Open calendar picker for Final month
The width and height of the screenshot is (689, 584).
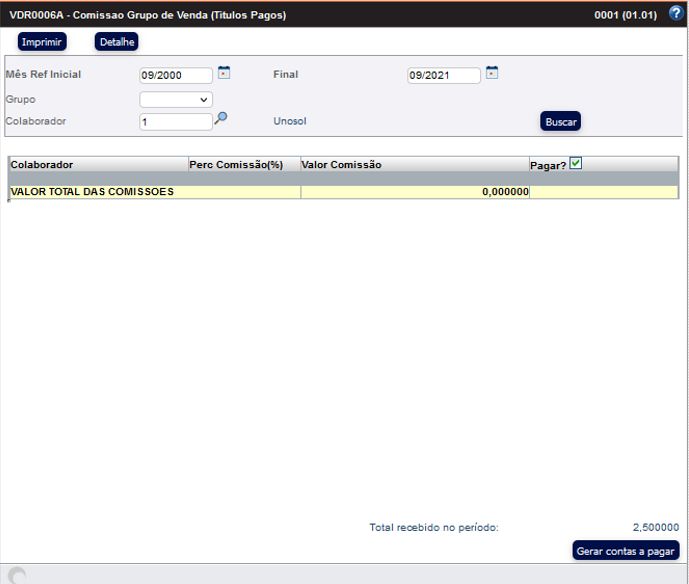[x=492, y=73]
